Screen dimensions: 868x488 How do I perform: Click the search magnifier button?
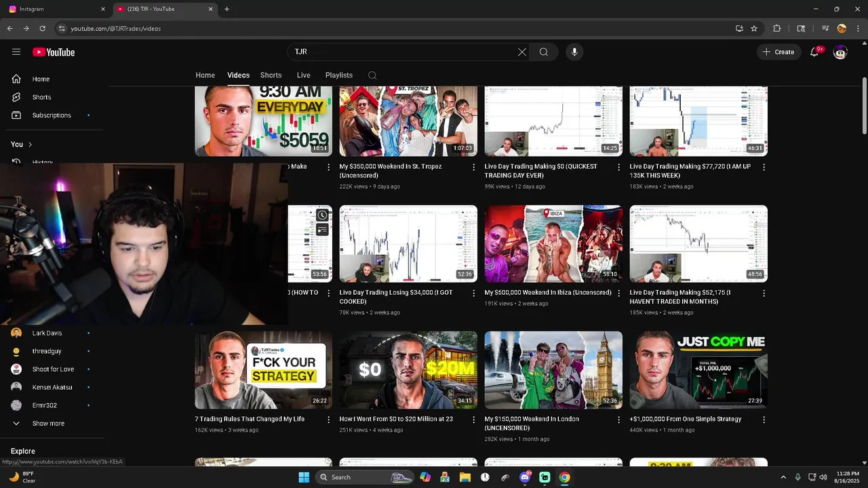(x=544, y=52)
